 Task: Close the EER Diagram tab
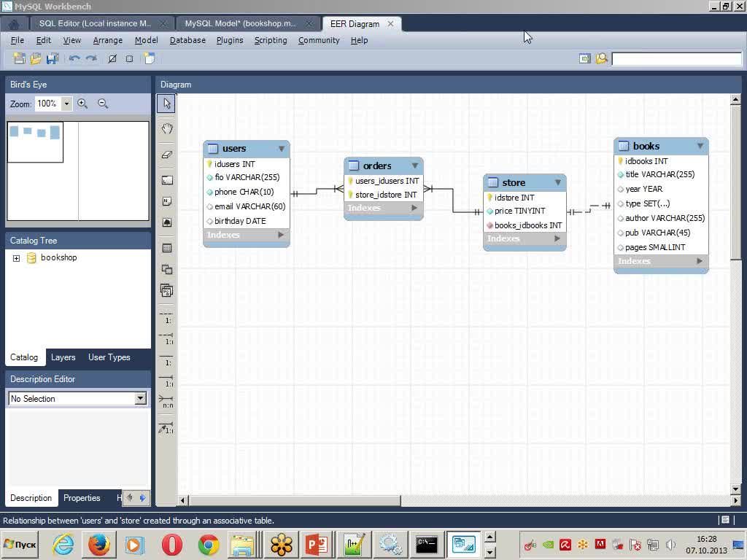(x=391, y=24)
